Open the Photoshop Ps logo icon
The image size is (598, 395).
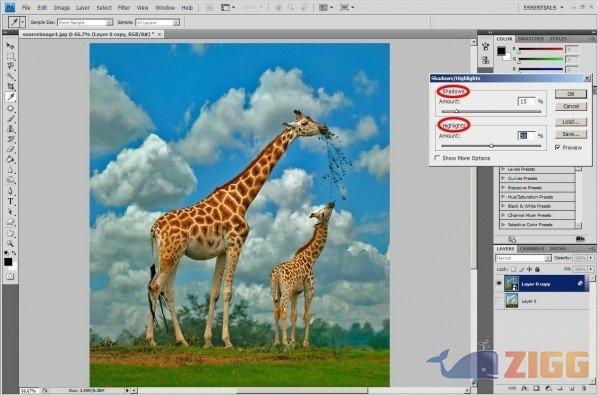pos(10,7)
